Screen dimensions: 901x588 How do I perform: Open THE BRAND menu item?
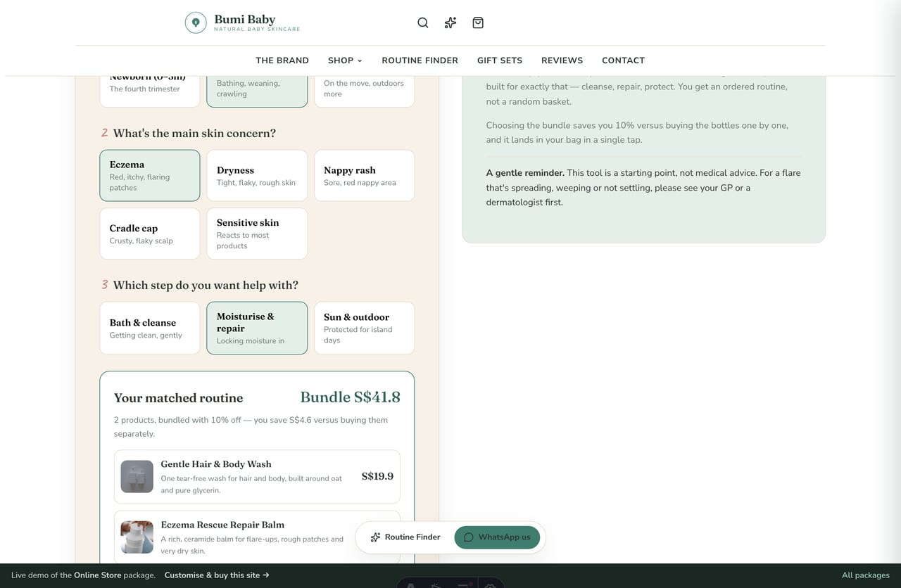click(x=282, y=60)
